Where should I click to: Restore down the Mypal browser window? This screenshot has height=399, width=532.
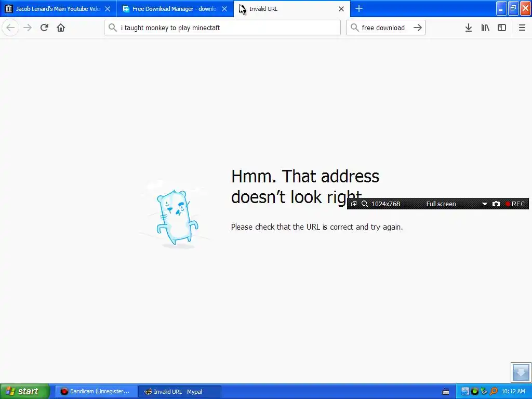(513, 8)
